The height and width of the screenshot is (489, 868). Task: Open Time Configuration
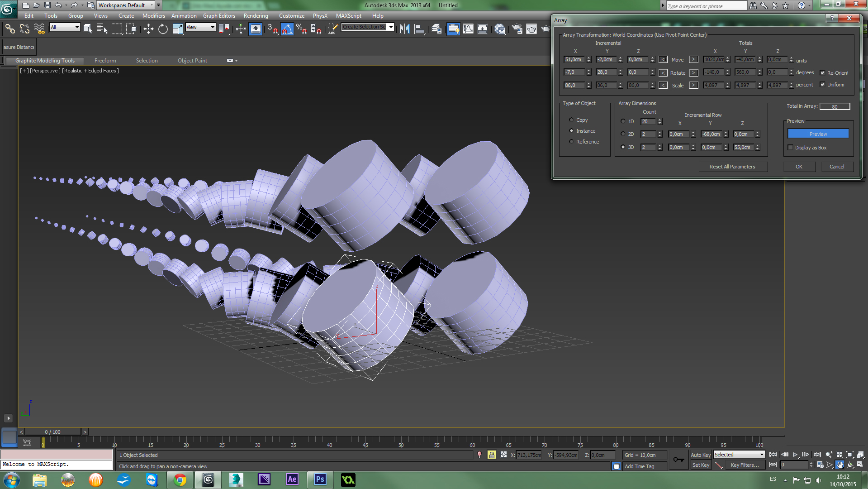[x=820, y=465]
